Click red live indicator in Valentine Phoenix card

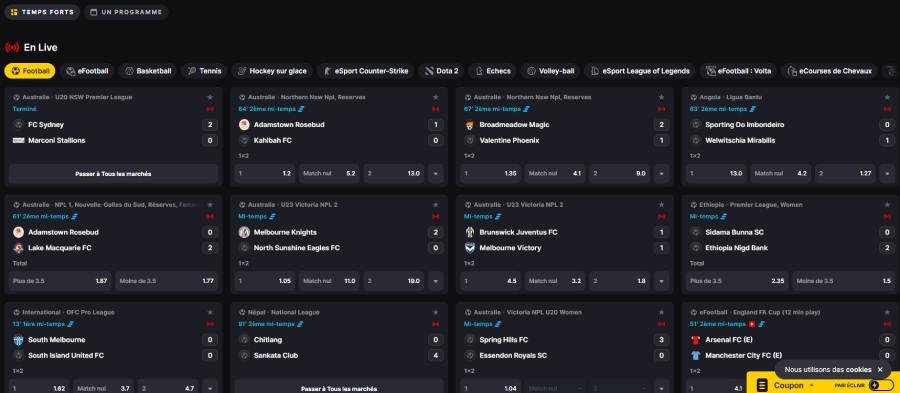[661, 109]
